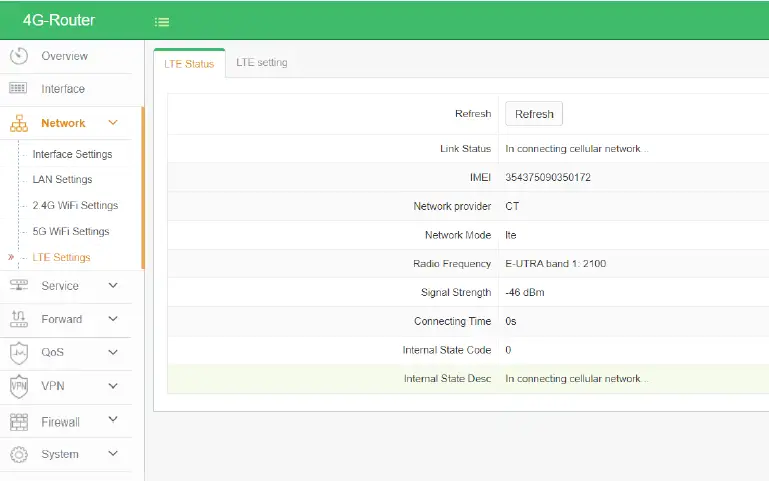The height and width of the screenshot is (481, 769).
Task: Click the Forward port-forwarding icon
Action: [19, 319]
